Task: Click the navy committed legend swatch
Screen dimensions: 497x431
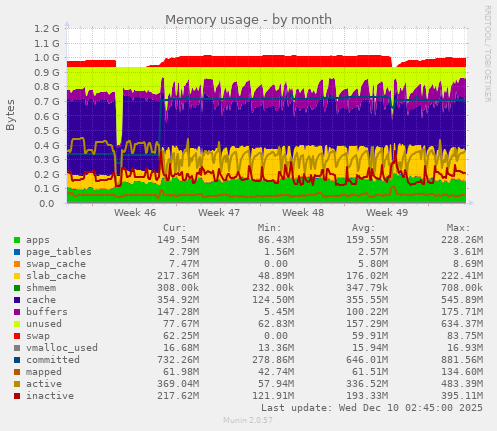Action: [x=17, y=360]
